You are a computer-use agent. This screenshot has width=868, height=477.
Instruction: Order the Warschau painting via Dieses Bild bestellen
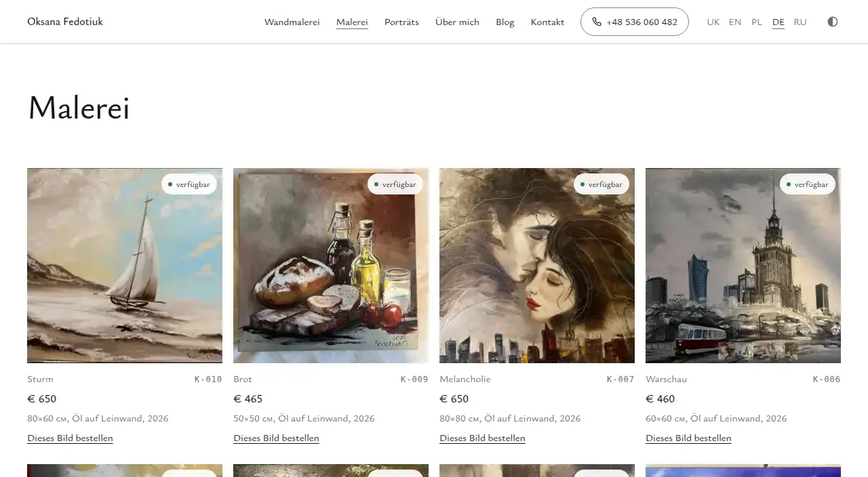(688, 438)
